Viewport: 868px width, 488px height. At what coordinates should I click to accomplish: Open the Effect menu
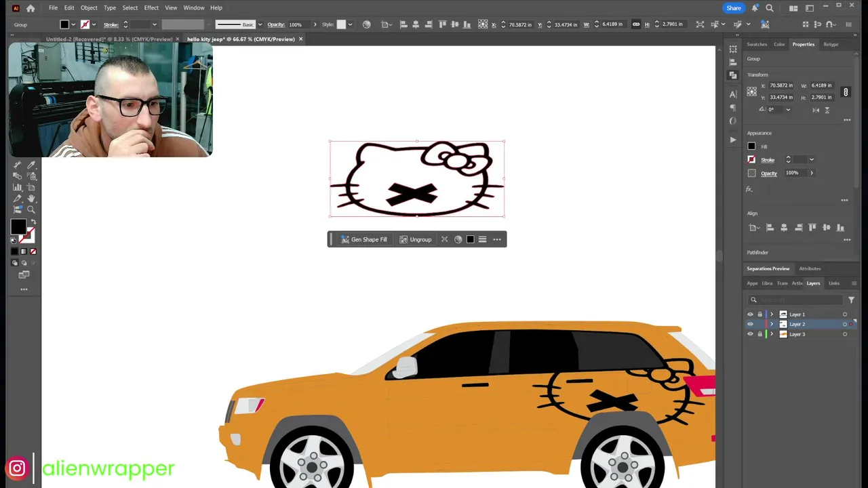point(151,8)
